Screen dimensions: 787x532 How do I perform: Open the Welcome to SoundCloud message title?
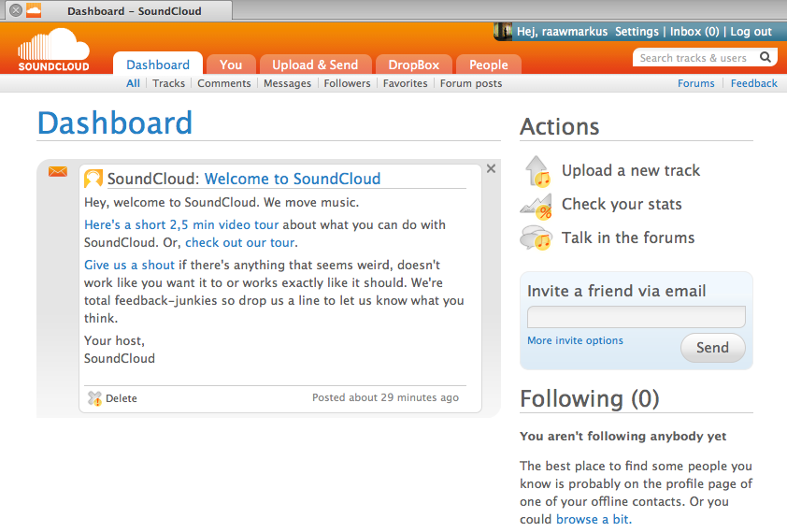(293, 179)
